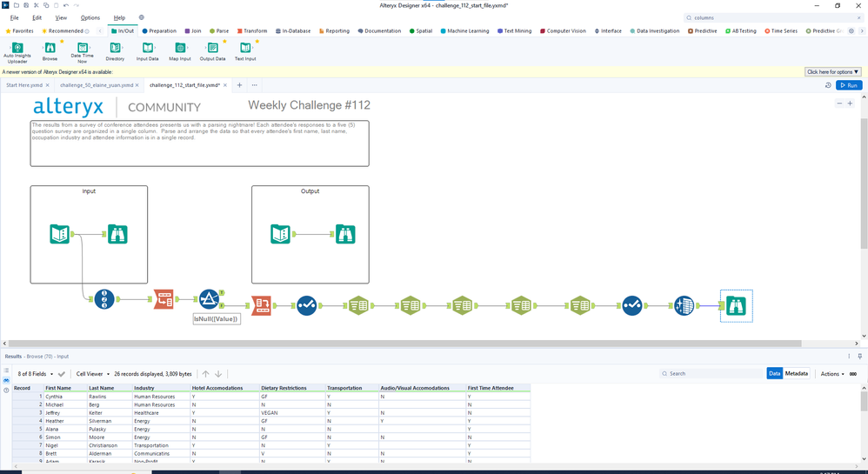
Task: Click the Save workflow icon
Action: point(26,5)
